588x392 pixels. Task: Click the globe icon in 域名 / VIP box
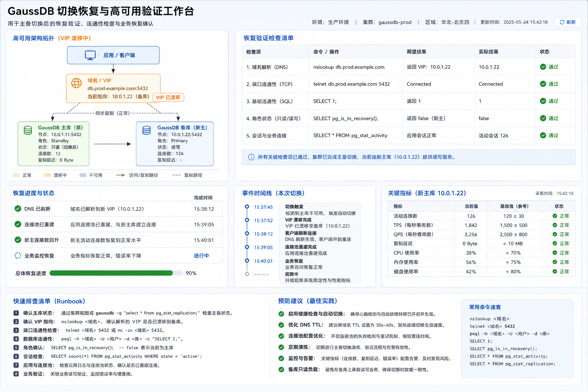click(x=77, y=83)
